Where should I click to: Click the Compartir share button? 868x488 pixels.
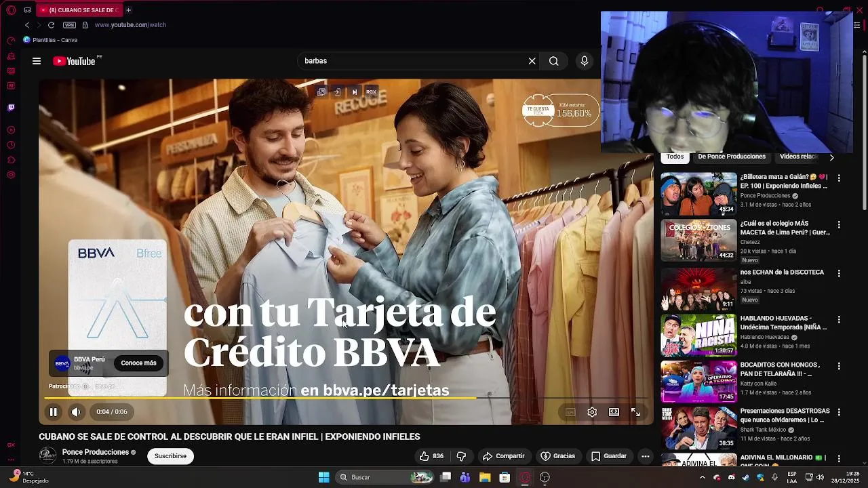[503, 456]
